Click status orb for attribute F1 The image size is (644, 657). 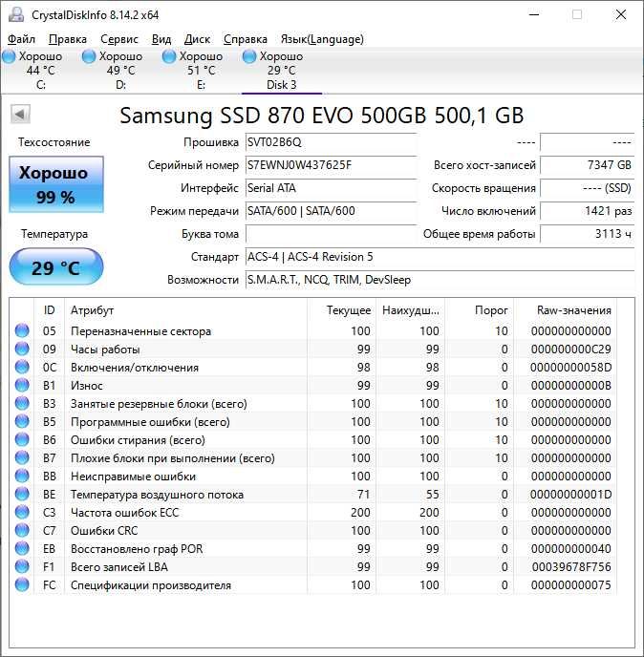[x=22, y=566]
